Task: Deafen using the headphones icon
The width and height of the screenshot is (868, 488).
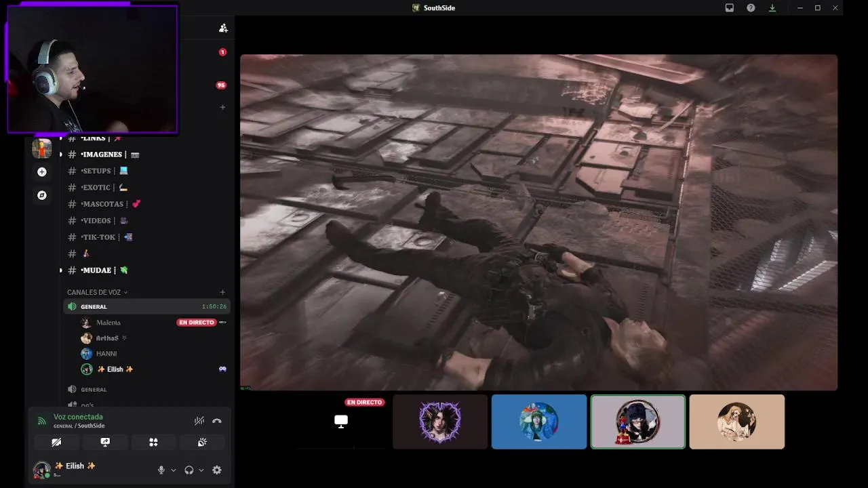Action: click(189, 470)
